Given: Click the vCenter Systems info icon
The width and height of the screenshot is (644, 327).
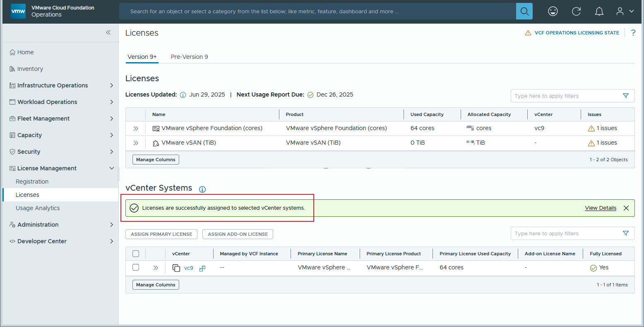Looking at the screenshot, I should pyautogui.click(x=202, y=189).
